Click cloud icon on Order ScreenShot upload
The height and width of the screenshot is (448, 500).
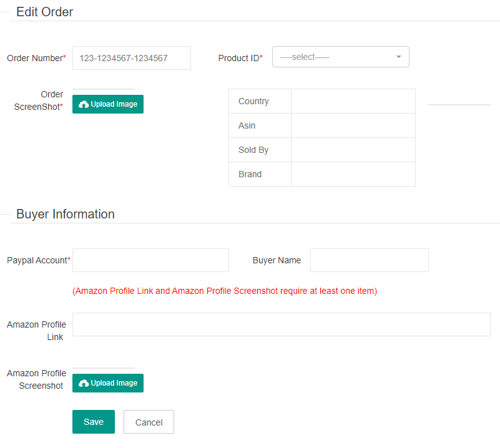84,104
